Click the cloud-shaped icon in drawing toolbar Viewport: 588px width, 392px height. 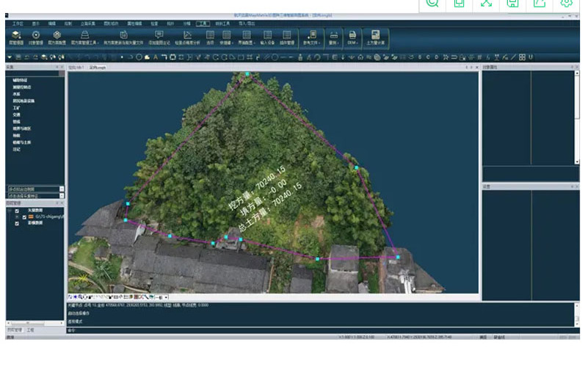148,57
